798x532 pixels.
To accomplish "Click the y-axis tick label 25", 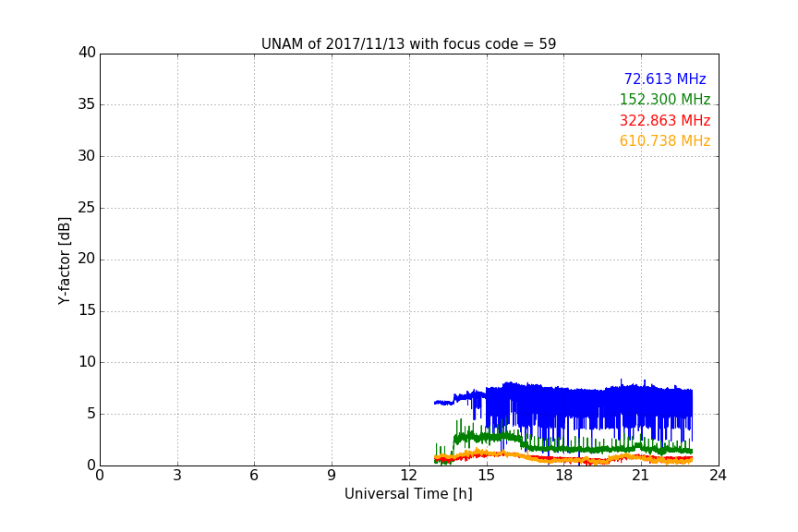I will (x=87, y=208).
